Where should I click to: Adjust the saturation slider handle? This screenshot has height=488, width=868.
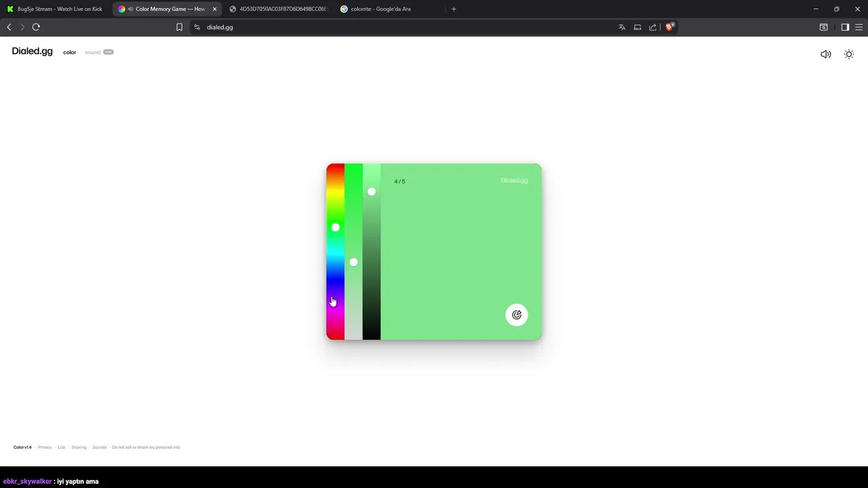tap(353, 262)
